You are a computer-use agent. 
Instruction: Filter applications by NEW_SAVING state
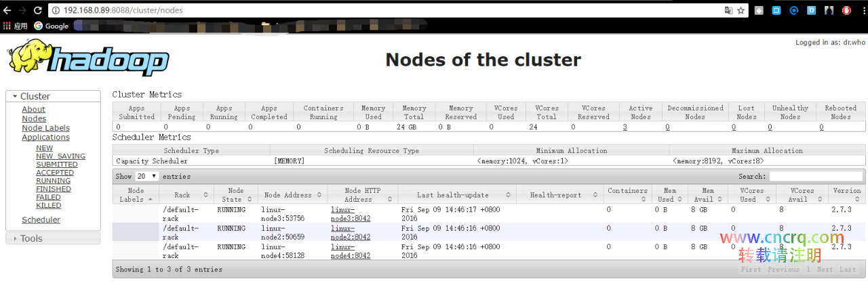(x=60, y=156)
